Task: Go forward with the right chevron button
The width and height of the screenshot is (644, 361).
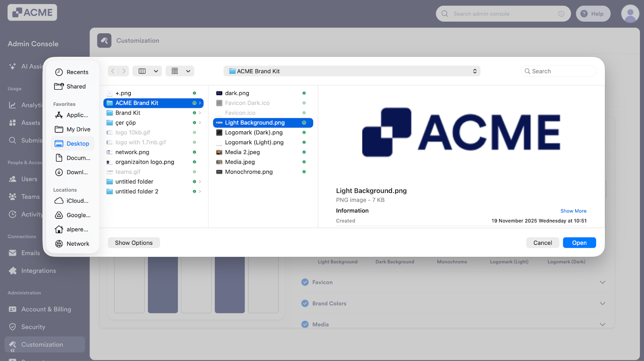Action: 124,71
